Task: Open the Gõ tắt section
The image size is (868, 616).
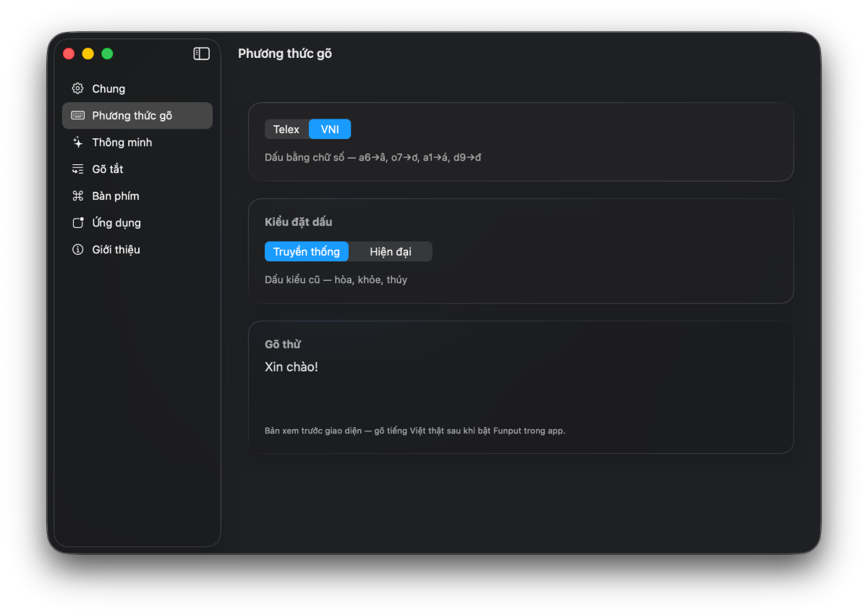Action: (x=137, y=169)
